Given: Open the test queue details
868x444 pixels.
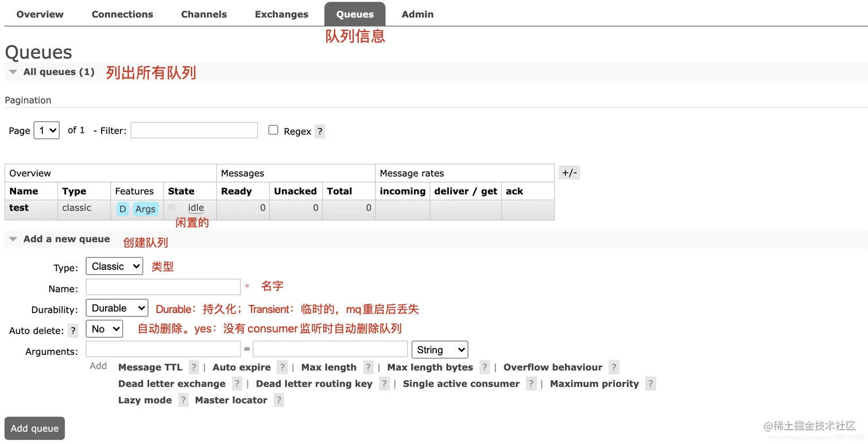Looking at the screenshot, I should click(19, 208).
